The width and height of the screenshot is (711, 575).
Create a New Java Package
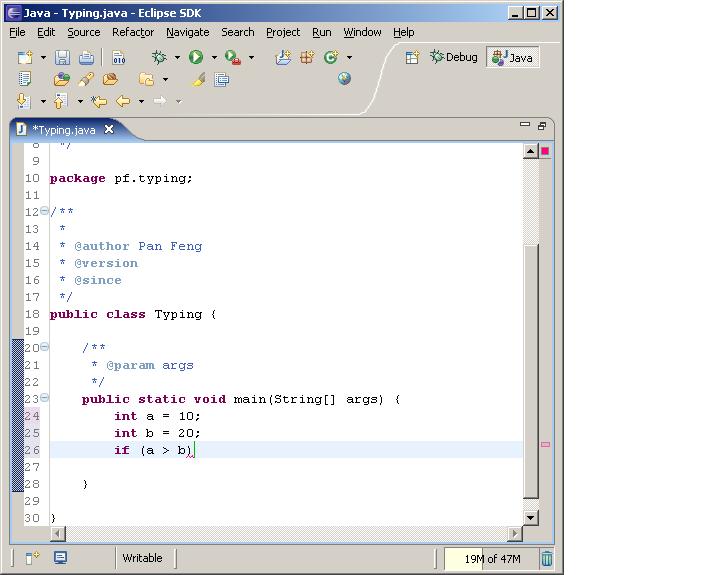(x=307, y=57)
